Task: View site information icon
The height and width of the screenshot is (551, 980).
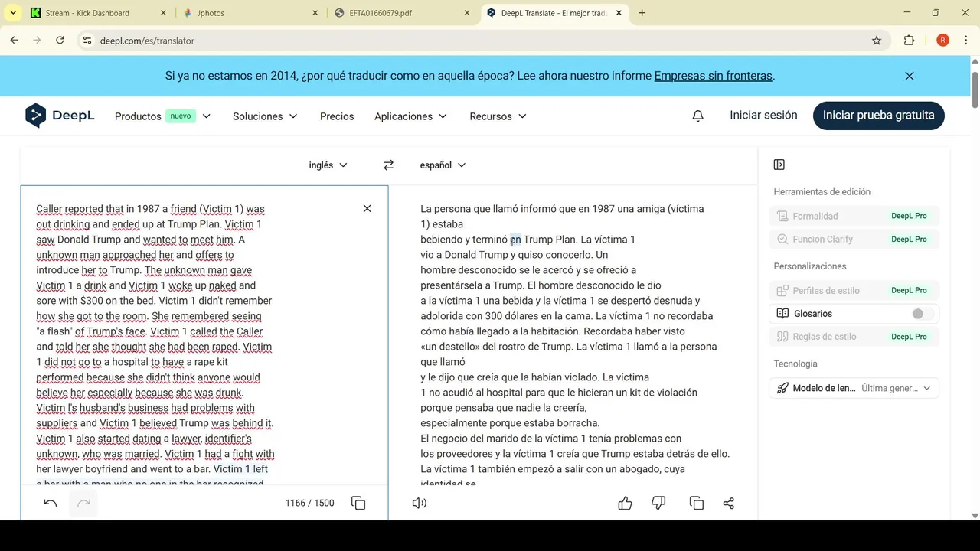Action: click(x=87, y=41)
